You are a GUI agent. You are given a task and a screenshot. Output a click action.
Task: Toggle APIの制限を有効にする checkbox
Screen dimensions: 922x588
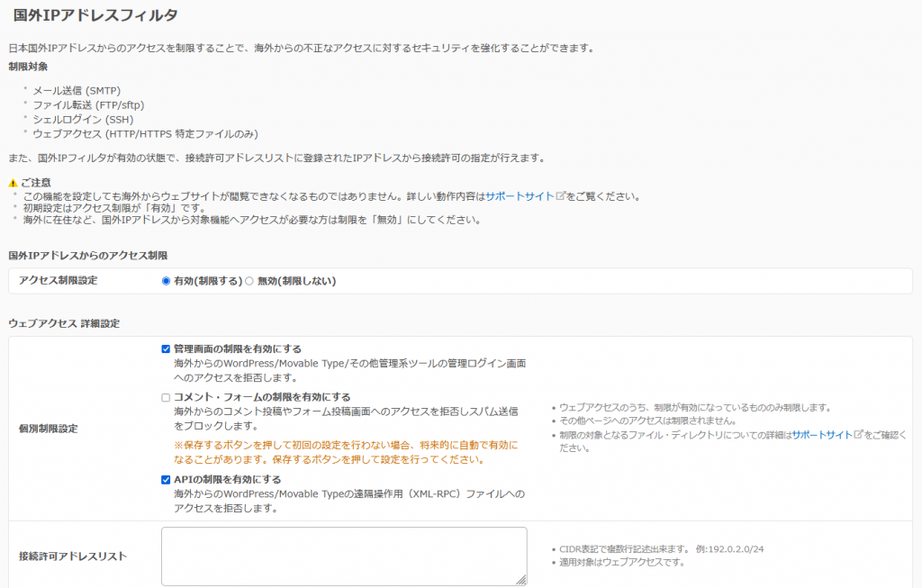[166, 480]
